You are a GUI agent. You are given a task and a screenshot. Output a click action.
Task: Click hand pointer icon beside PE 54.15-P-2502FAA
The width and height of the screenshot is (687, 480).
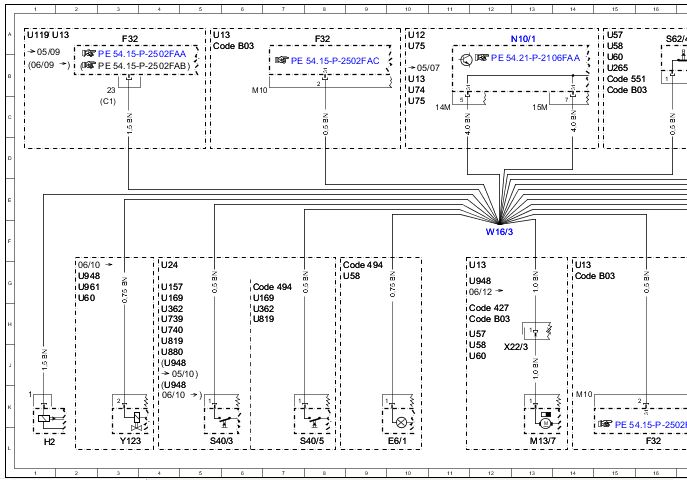tap(89, 53)
